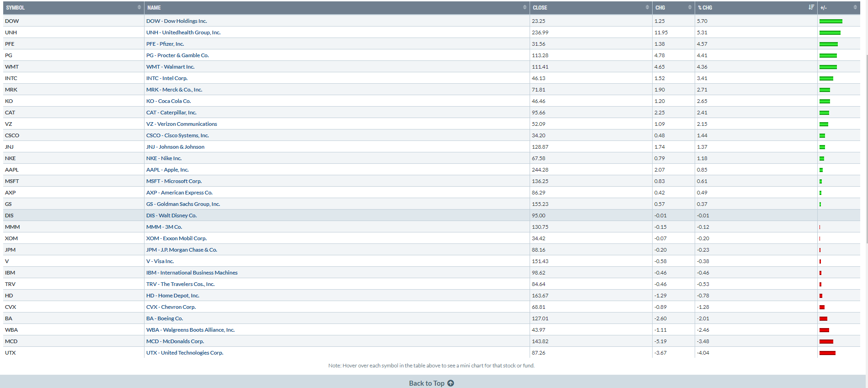Image resolution: width=868 pixels, height=388 pixels.
Task: Click the change value 11.95
Action: pyautogui.click(x=661, y=32)
